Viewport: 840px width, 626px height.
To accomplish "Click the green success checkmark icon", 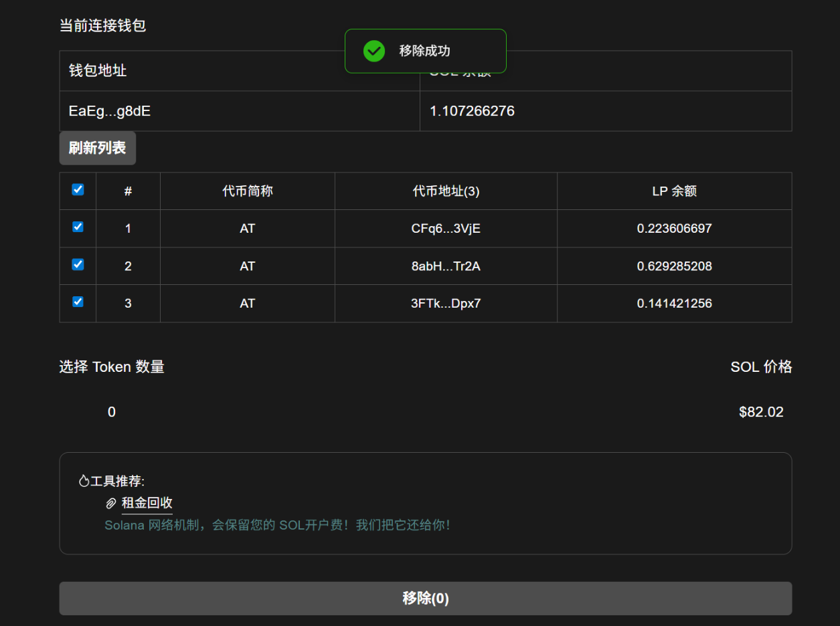I will tap(373, 51).
